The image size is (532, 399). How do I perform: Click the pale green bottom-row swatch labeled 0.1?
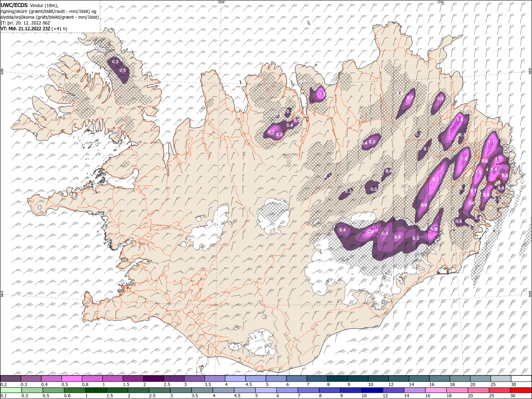pyautogui.click(x=11, y=390)
